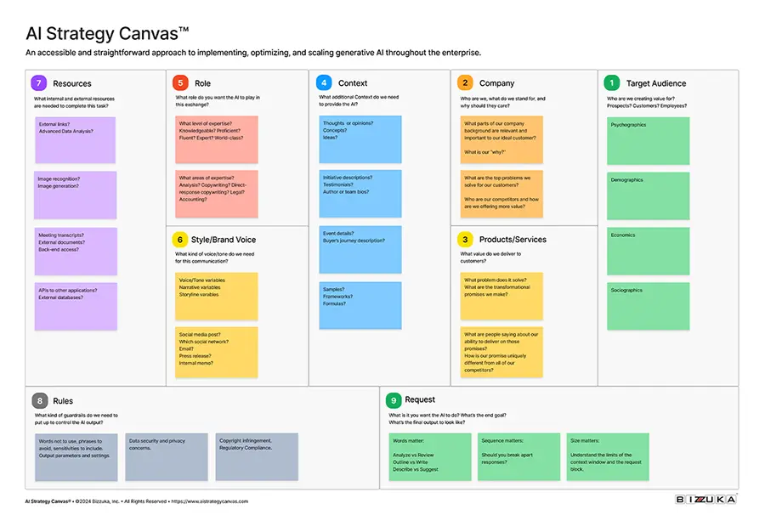Select the 'Social media post?' yellow note
Image resolution: width=765 pixels, height=532 pixels.
[x=217, y=353]
